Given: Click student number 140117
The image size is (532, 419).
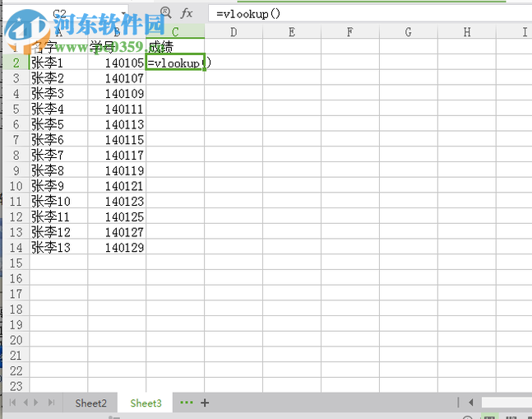Looking at the screenshot, I should pos(117,156).
